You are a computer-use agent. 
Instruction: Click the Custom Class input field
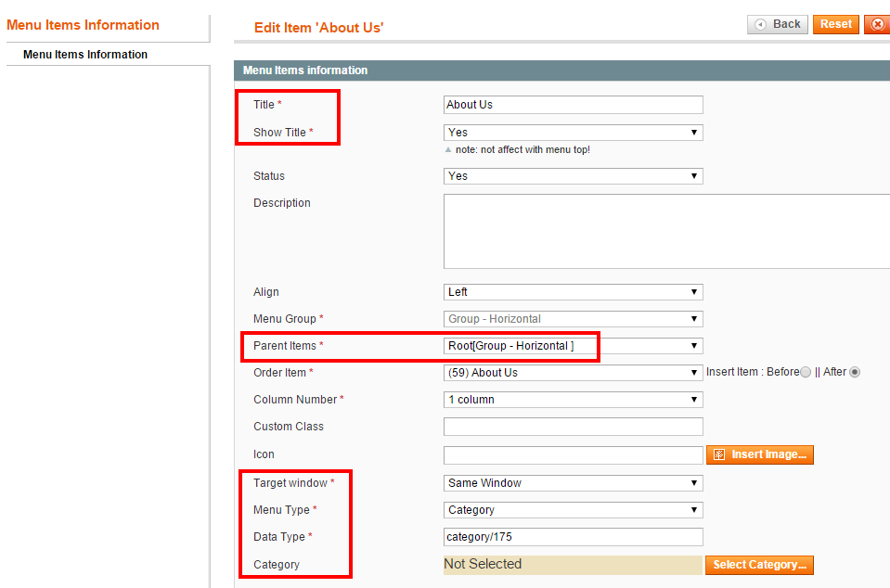(574, 427)
